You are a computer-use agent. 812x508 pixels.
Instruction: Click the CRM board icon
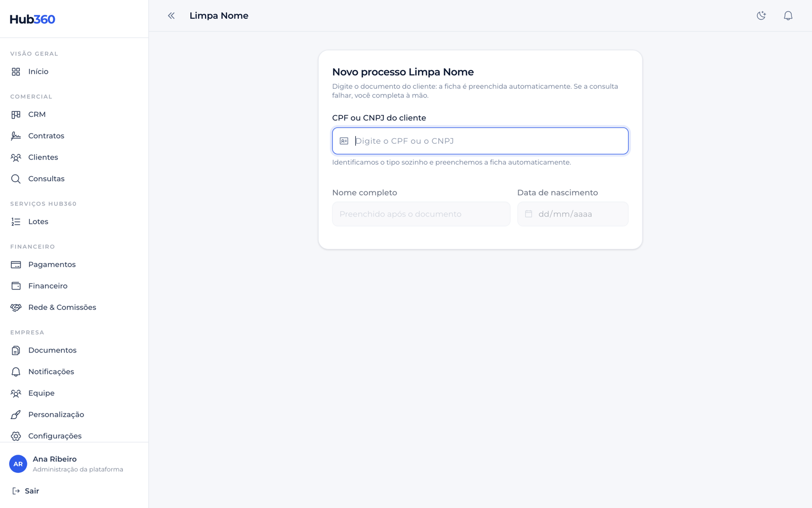[x=16, y=115]
